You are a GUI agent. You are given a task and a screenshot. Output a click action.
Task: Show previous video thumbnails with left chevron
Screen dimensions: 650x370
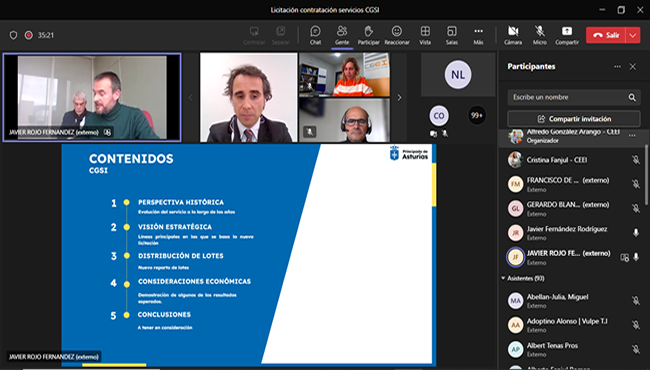191,97
